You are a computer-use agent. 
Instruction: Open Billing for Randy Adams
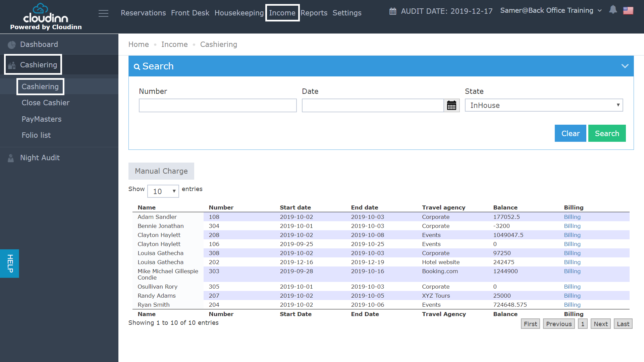(572, 296)
